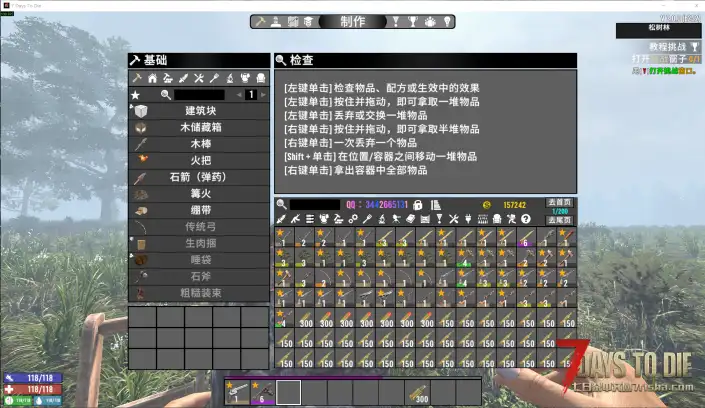Toggle the favorites star recipe filter
The width and height of the screenshot is (705, 408).
pyautogui.click(x=135, y=95)
